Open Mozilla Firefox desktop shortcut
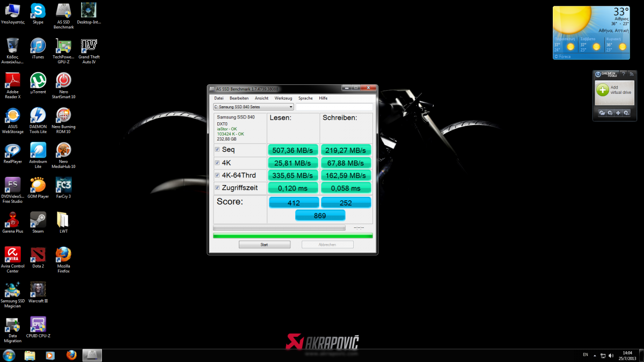 tap(63, 260)
